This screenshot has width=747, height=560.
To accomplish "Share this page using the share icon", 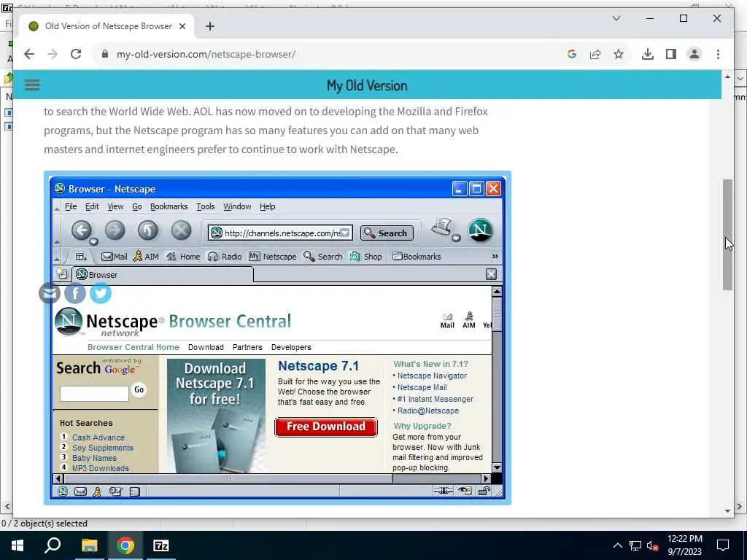I will 595,54.
